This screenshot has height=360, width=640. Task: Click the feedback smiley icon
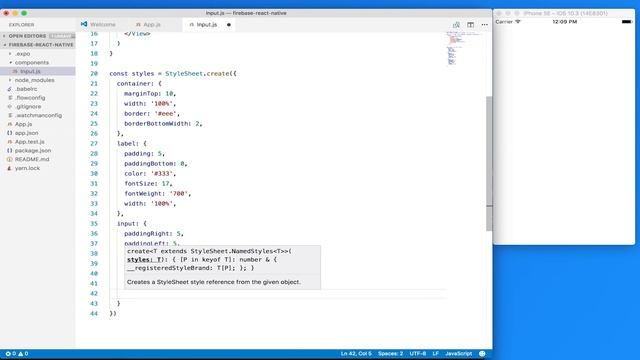point(482,353)
